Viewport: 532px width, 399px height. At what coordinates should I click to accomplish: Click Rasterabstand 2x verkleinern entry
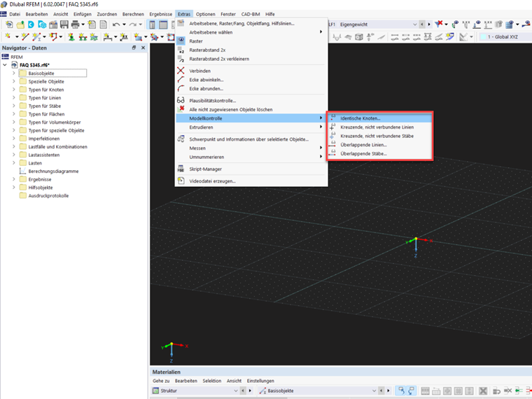point(219,59)
